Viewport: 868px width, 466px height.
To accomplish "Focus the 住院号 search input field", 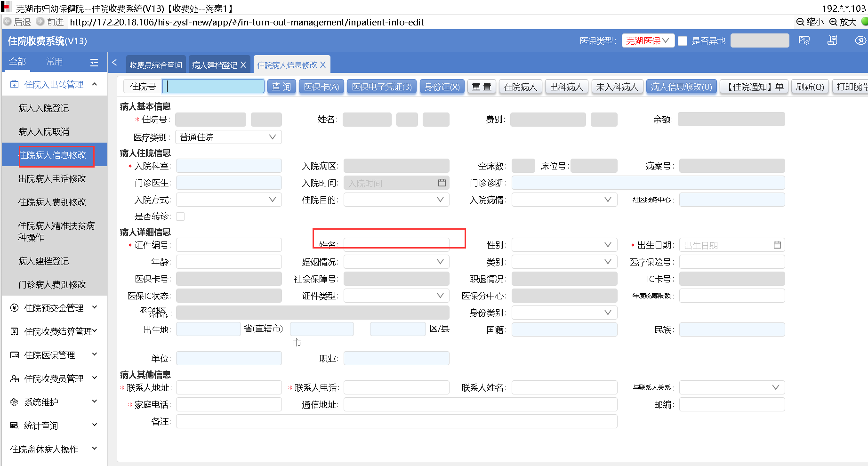I will tap(213, 86).
